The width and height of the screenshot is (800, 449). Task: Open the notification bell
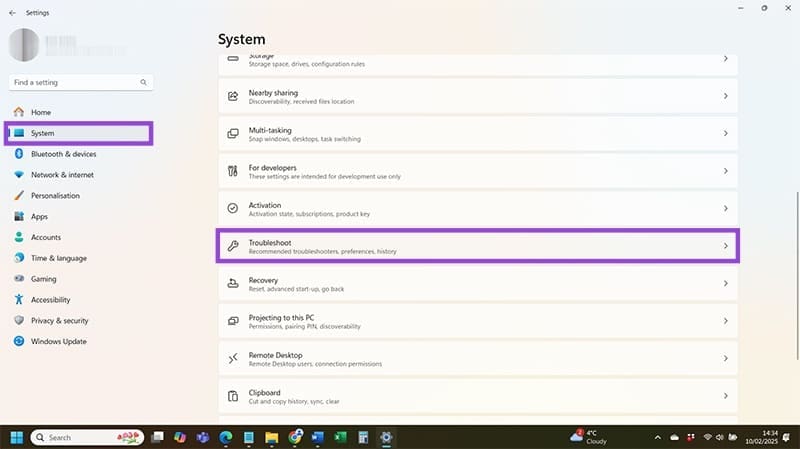point(786,437)
